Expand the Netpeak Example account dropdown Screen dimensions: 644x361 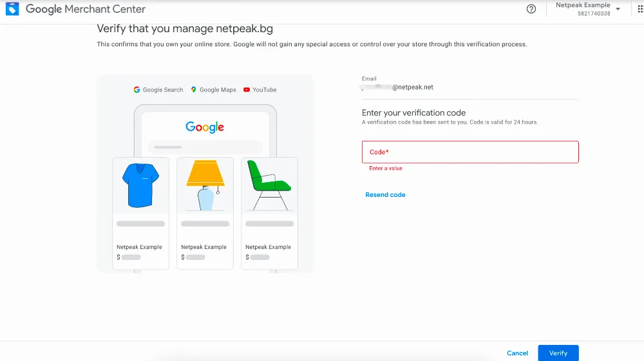(x=618, y=9)
